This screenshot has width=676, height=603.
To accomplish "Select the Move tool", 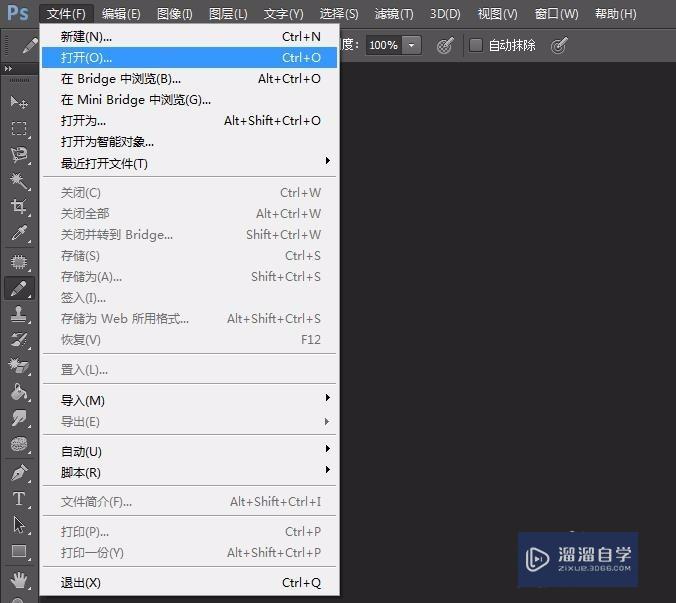I will point(19,103).
